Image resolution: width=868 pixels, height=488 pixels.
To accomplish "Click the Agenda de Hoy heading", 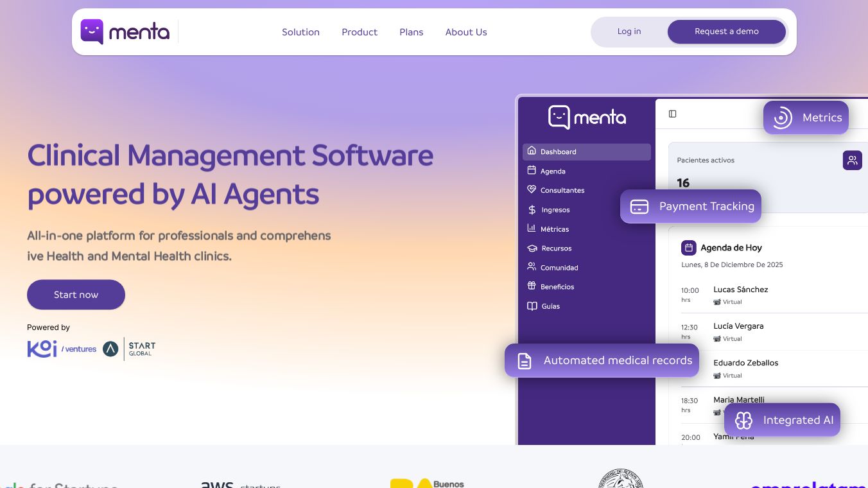I will 731,248.
